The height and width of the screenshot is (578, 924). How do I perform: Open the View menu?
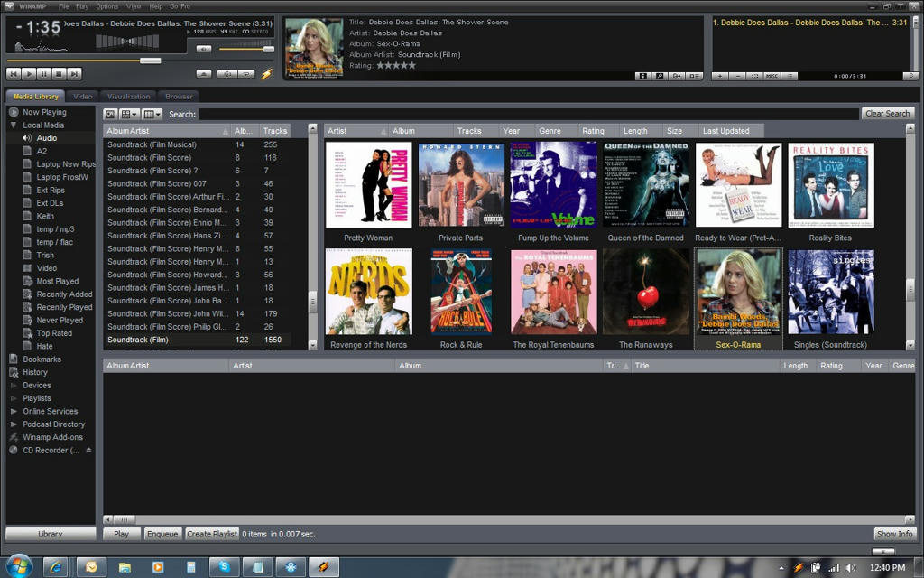134,6
